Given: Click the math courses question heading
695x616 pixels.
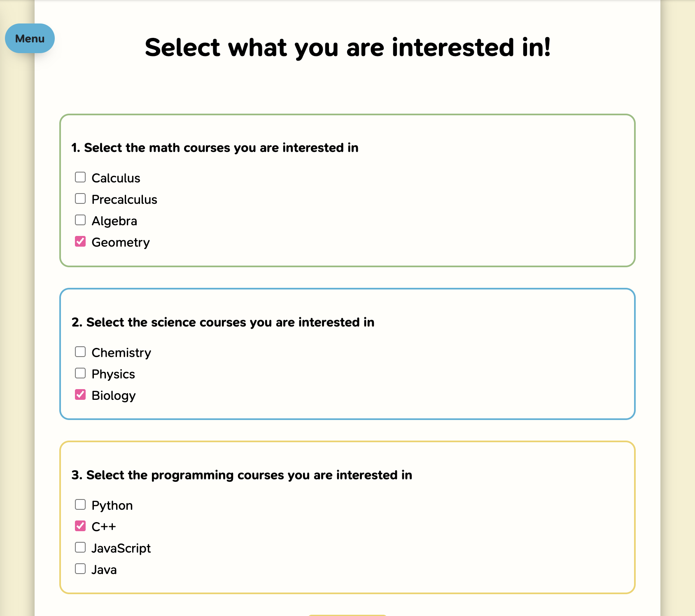Looking at the screenshot, I should pyautogui.click(x=215, y=147).
